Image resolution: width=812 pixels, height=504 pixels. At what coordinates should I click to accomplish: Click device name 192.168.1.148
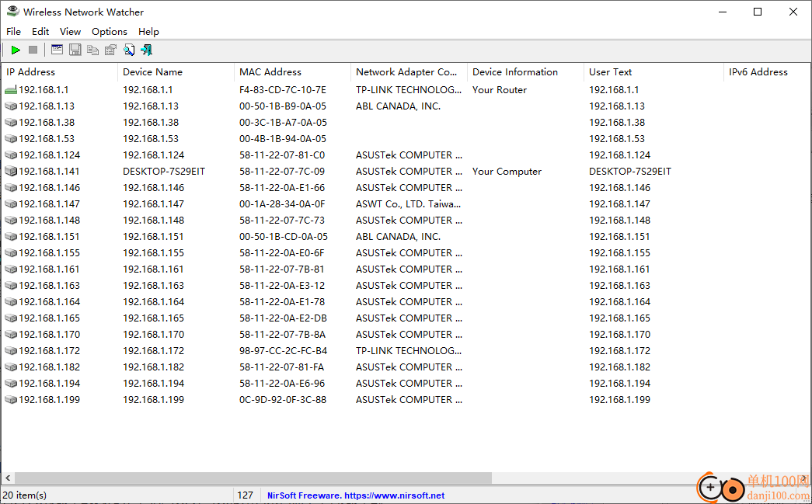point(153,221)
